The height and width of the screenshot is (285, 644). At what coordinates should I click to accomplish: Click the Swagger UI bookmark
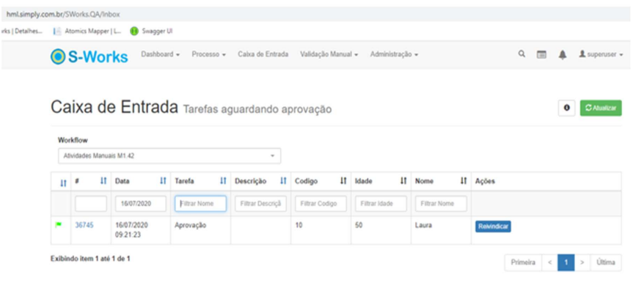click(152, 32)
